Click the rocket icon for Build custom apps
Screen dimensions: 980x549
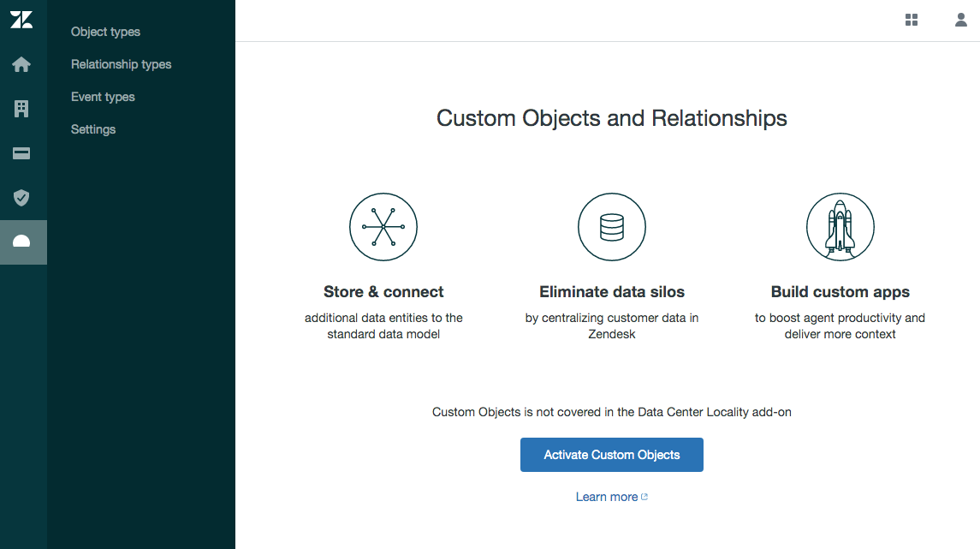tap(840, 227)
